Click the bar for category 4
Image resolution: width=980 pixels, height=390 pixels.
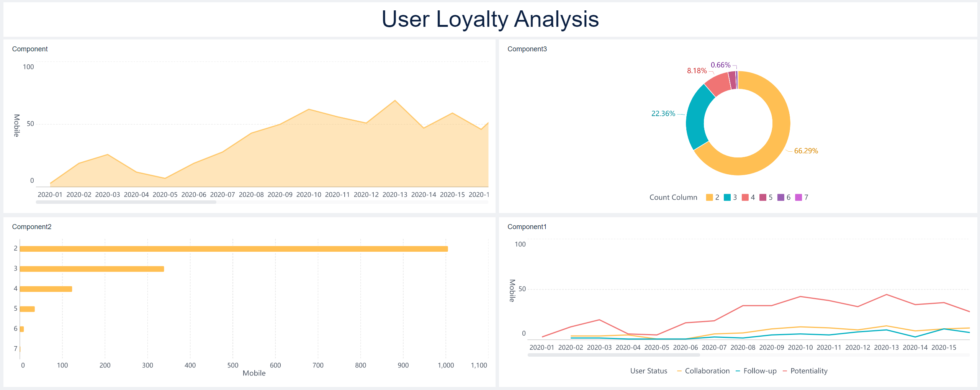(46, 289)
